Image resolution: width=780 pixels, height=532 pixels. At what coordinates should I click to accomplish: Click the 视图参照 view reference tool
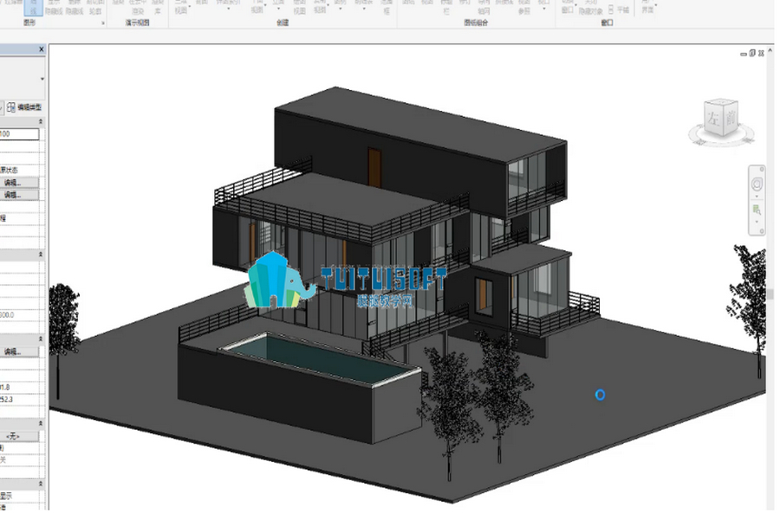coord(524,7)
